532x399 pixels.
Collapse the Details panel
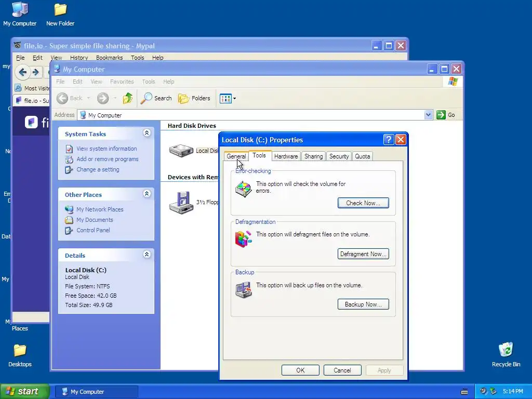point(147,254)
